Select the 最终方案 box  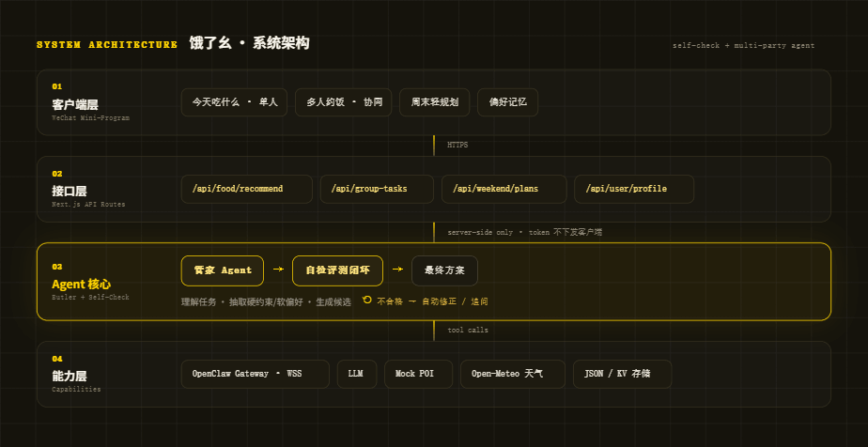coord(444,270)
